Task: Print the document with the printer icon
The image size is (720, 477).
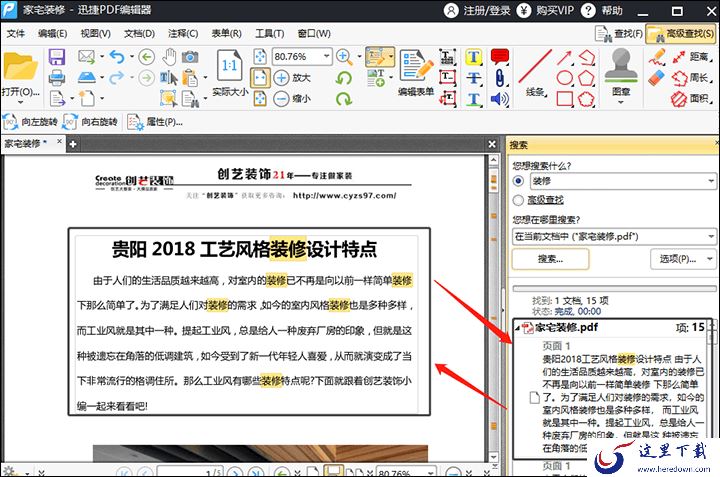Action: tap(56, 78)
